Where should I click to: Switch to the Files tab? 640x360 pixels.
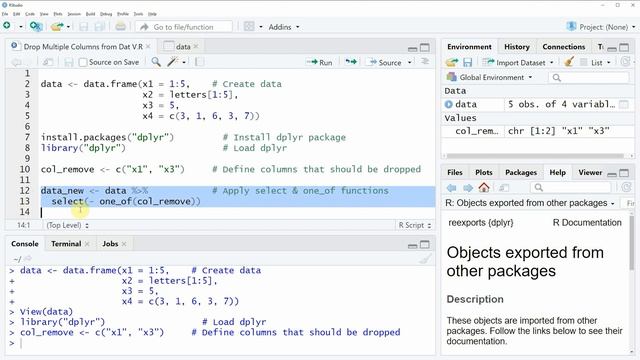(455, 172)
